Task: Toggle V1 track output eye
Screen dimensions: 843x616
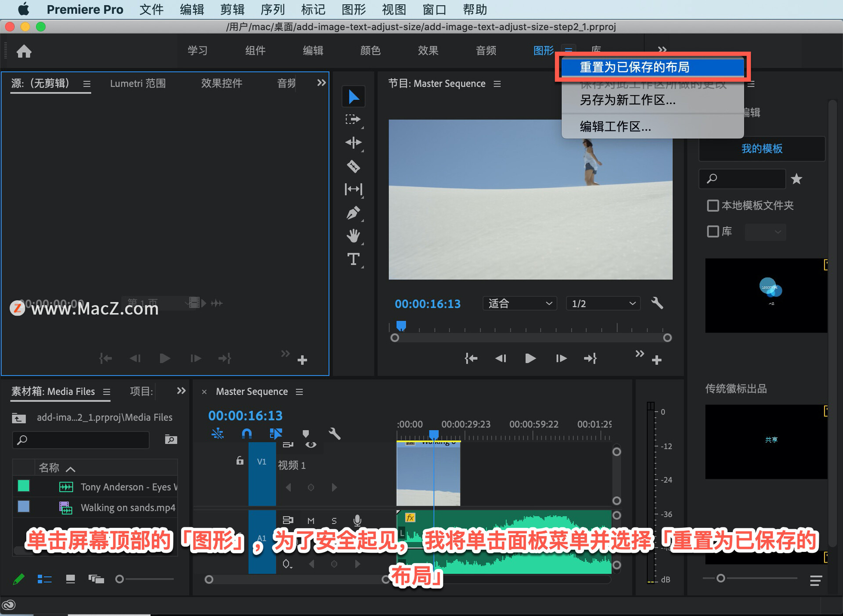Action: click(311, 445)
